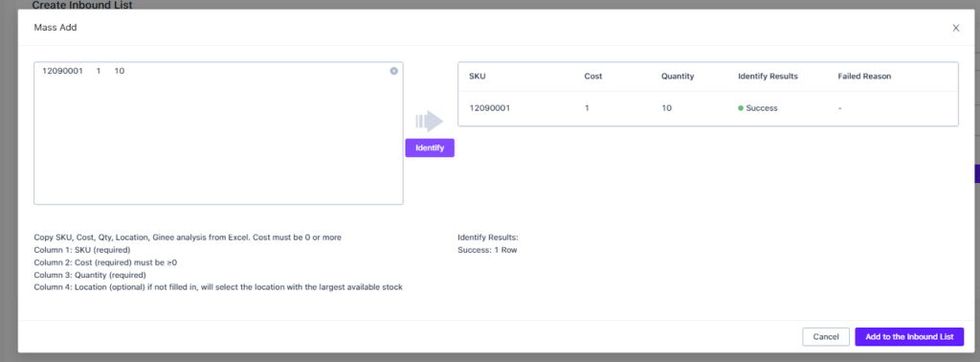The height and width of the screenshot is (362, 980).
Task: Click the Cost column header
Action: pos(593,77)
